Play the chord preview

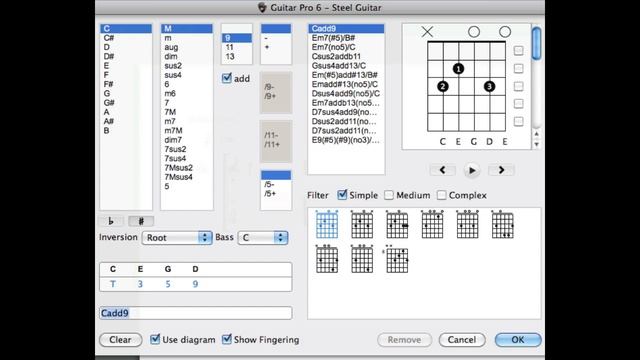(x=472, y=170)
